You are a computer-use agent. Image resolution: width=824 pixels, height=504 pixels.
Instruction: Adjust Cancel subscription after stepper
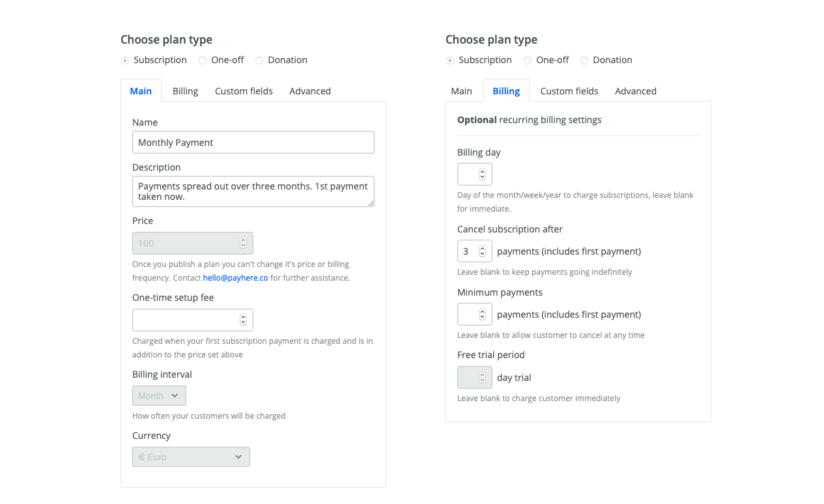pos(482,251)
